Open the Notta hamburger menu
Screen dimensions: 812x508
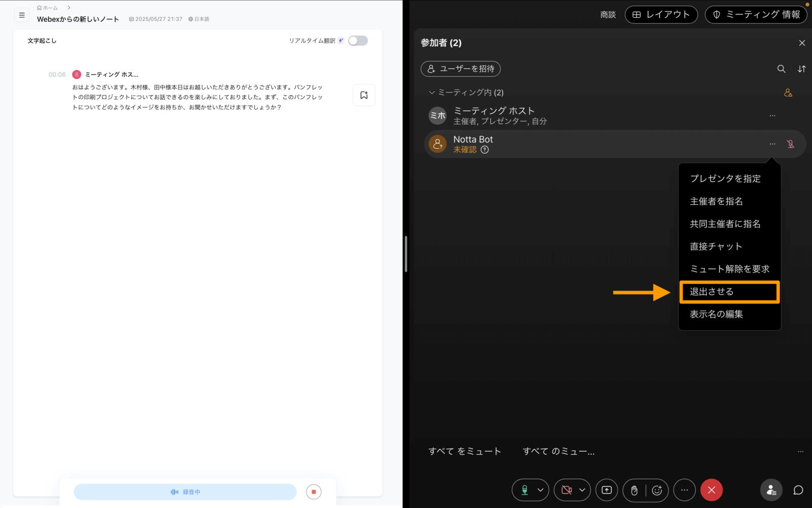[22, 15]
